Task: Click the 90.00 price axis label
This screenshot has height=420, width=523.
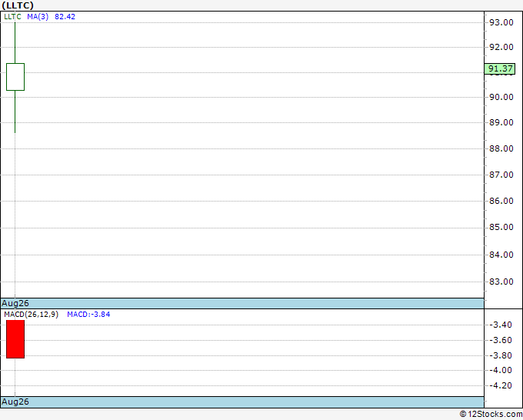Action: [x=501, y=97]
